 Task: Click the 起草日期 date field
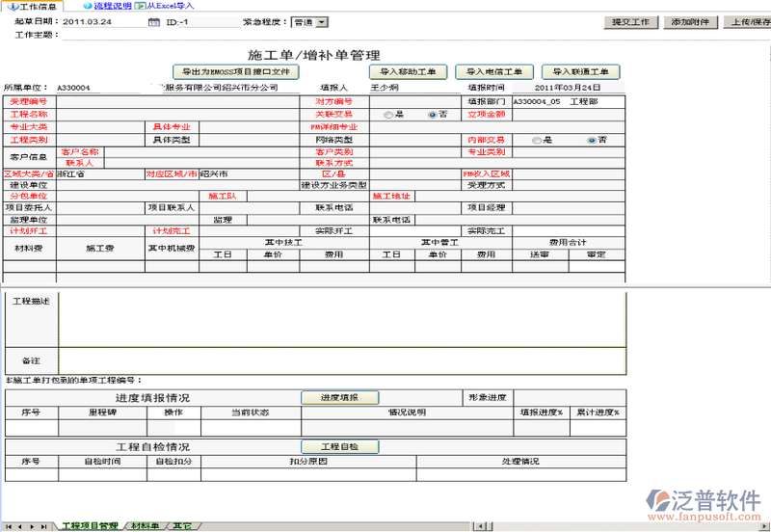point(105,22)
